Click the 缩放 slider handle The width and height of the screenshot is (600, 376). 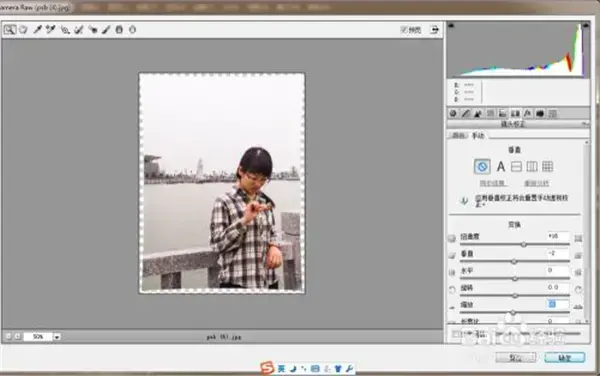[513, 313]
